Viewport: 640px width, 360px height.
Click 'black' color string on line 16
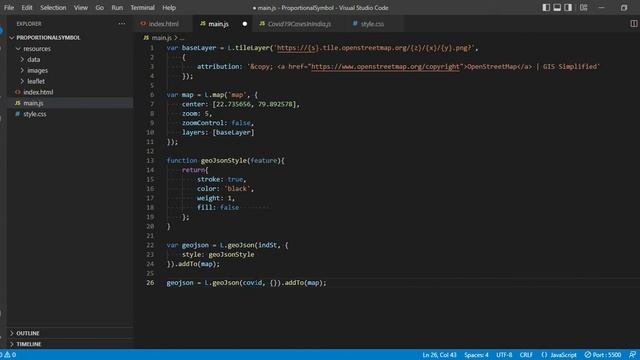237,189
